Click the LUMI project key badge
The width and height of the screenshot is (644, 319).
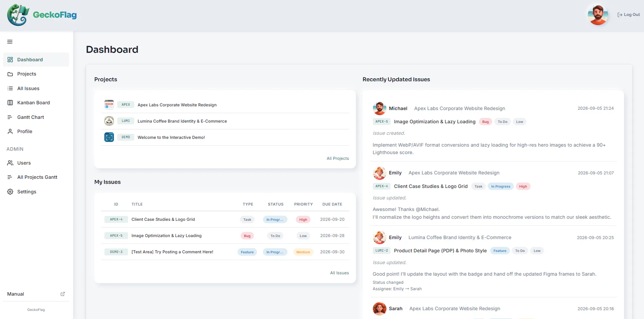point(126,121)
